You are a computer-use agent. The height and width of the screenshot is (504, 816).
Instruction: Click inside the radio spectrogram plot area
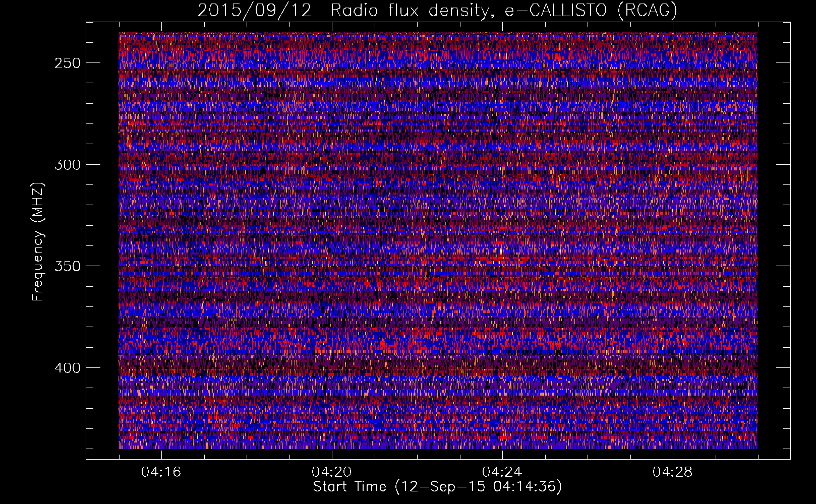tap(438, 241)
